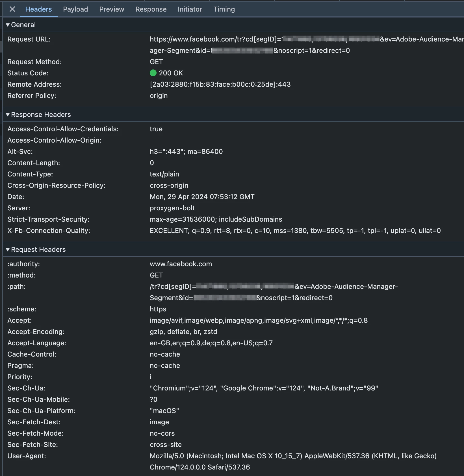Collapse the General section
Image resolution: width=464 pixels, height=476 pixels.
tap(8, 25)
